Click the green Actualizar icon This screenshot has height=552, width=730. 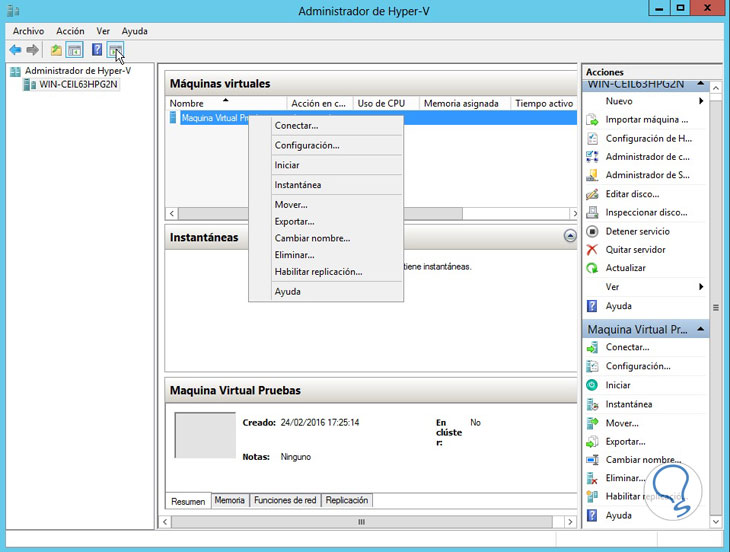coord(592,268)
